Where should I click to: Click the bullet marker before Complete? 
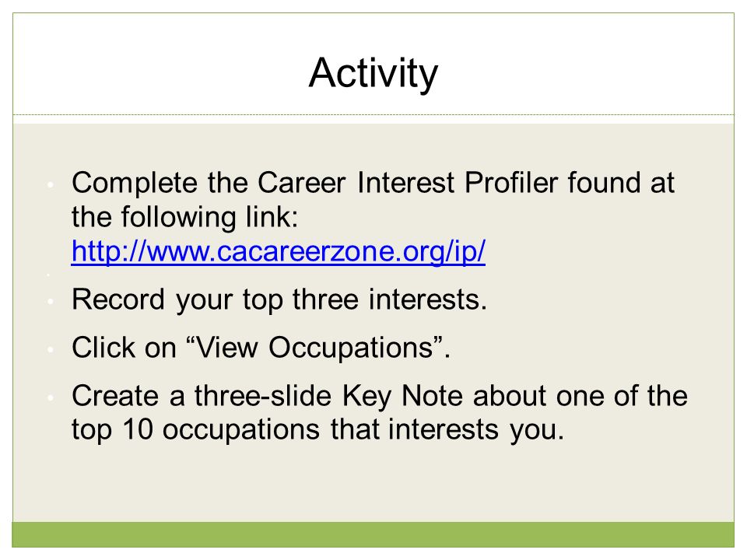(50, 185)
